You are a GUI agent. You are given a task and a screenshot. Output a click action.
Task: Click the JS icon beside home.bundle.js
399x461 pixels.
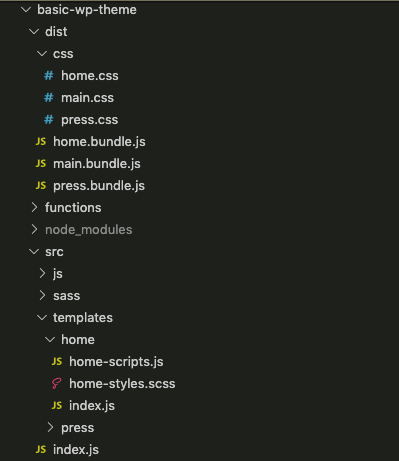[41, 141]
